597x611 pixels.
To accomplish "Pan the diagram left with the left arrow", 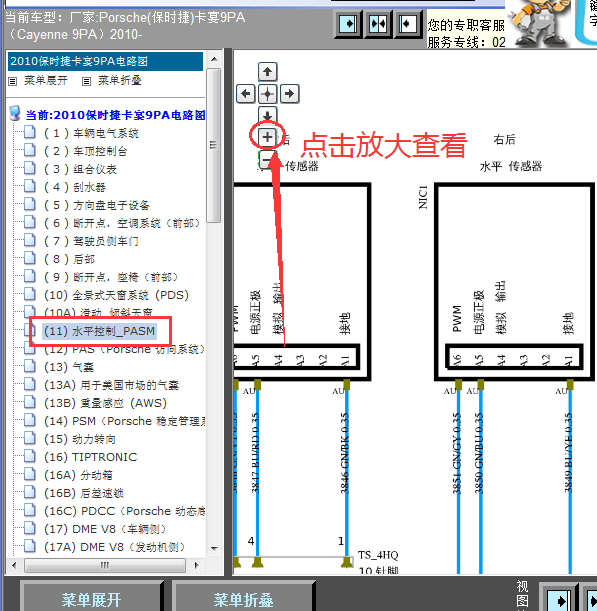I will click(x=246, y=94).
